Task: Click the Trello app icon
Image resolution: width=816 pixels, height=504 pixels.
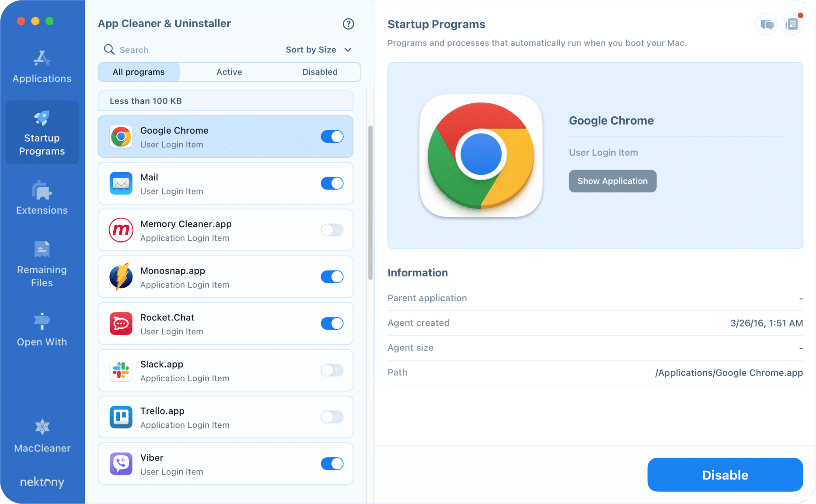Action: coord(121,417)
